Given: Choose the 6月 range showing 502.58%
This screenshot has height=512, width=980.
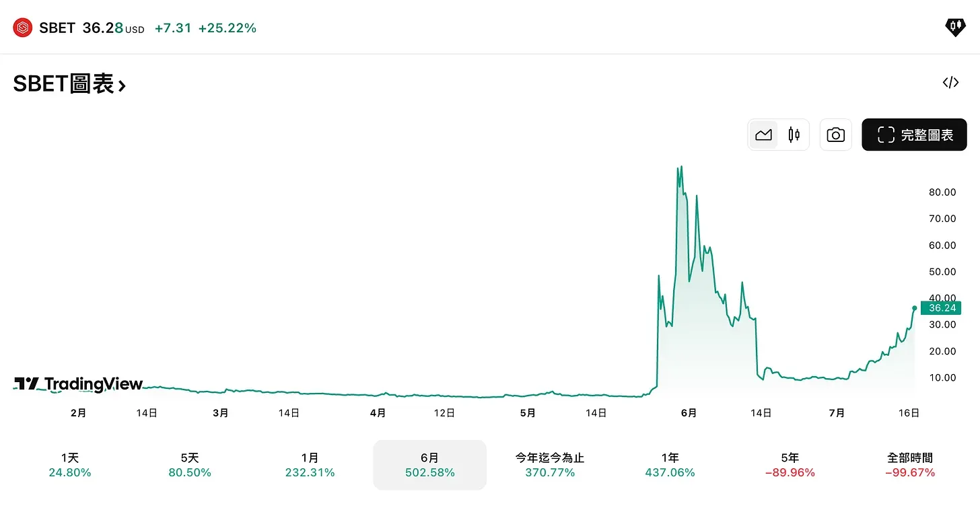Looking at the screenshot, I should 430,465.
